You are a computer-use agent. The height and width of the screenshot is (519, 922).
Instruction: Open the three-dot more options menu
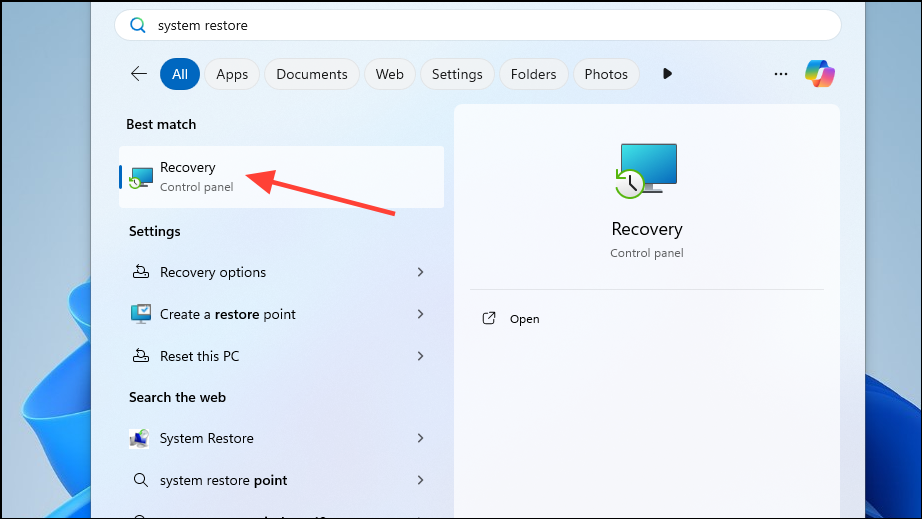781,74
